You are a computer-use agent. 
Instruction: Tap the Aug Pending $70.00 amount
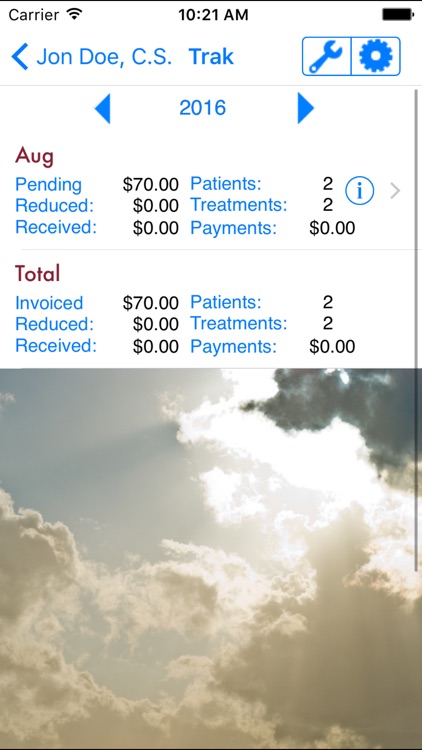(x=151, y=184)
